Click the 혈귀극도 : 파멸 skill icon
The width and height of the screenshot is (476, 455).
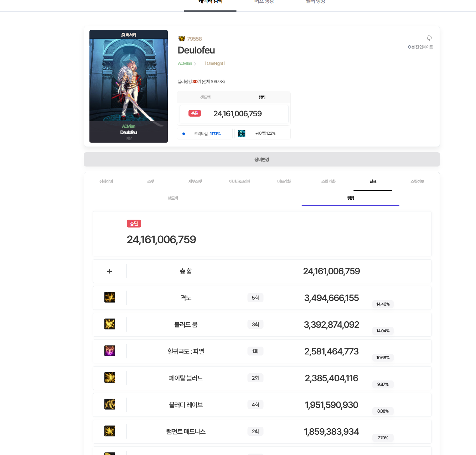pos(110,351)
